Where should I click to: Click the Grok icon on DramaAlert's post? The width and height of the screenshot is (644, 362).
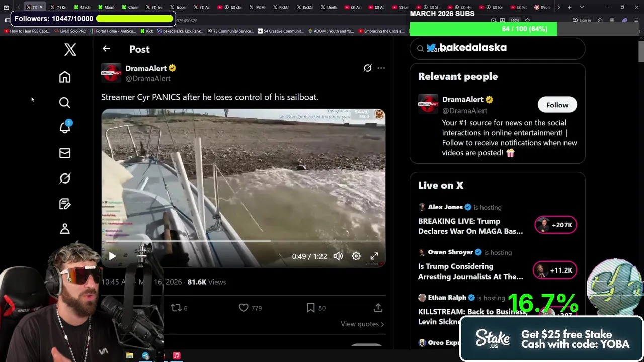point(368,68)
